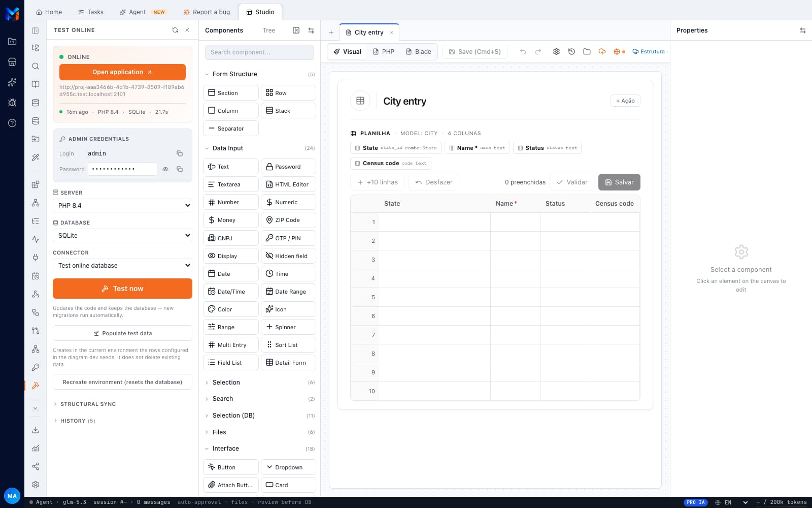812x508 pixels.
Task: Switch to the Tasks tab
Action: (91, 12)
